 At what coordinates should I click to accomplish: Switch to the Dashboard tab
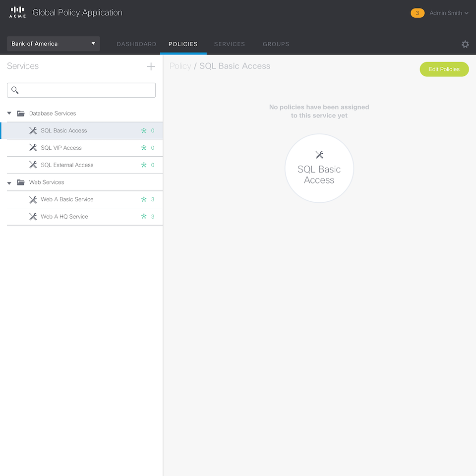tap(136, 44)
